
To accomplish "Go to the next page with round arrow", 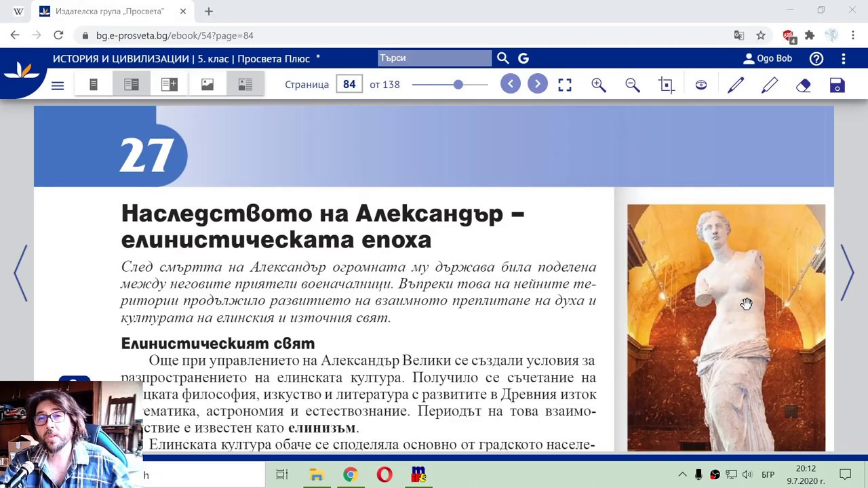I will pyautogui.click(x=537, y=84).
